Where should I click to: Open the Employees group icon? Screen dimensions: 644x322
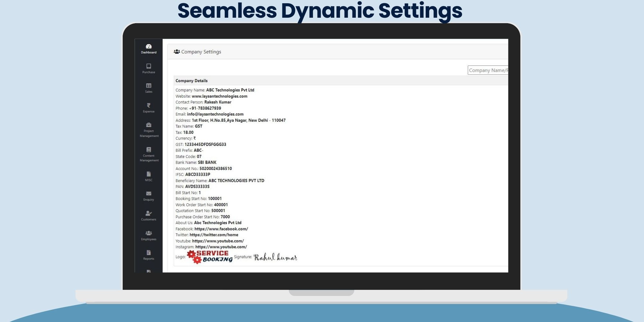coord(148,233)
